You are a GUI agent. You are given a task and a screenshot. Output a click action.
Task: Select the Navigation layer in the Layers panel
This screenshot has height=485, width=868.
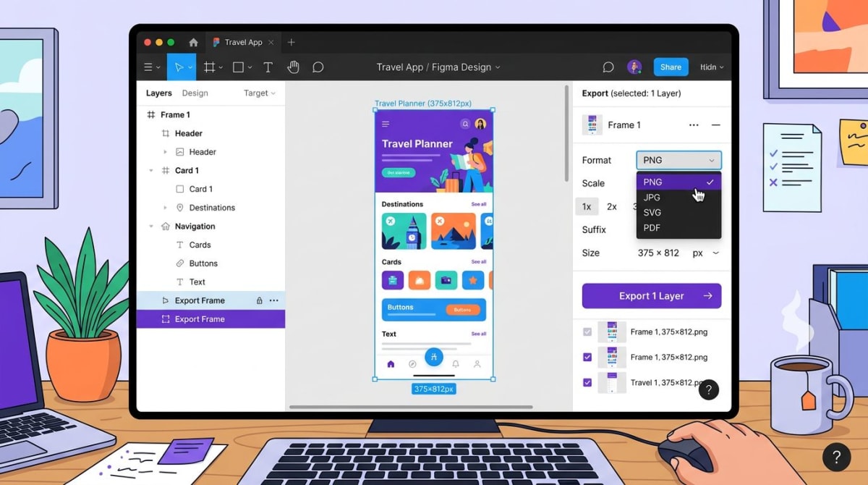pos(196,226)
